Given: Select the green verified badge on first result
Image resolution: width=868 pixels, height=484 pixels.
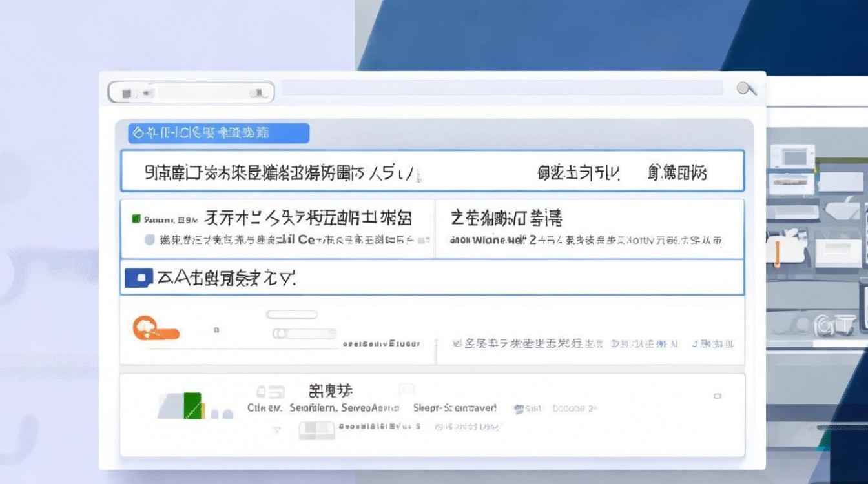Looking at the screenshot, I should pyautogui.click(x=137, y=217).
